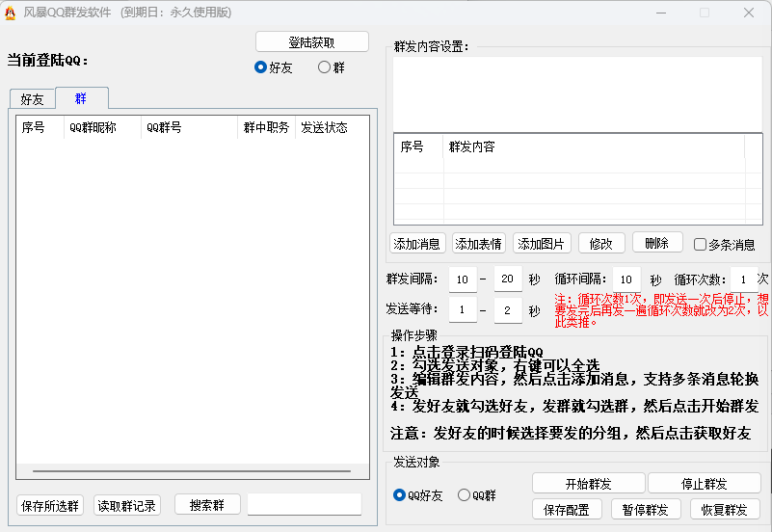Viewport: 772px width, 532px height.
Task: Click the penguin app icon in title bar
Action: (11, 13)
